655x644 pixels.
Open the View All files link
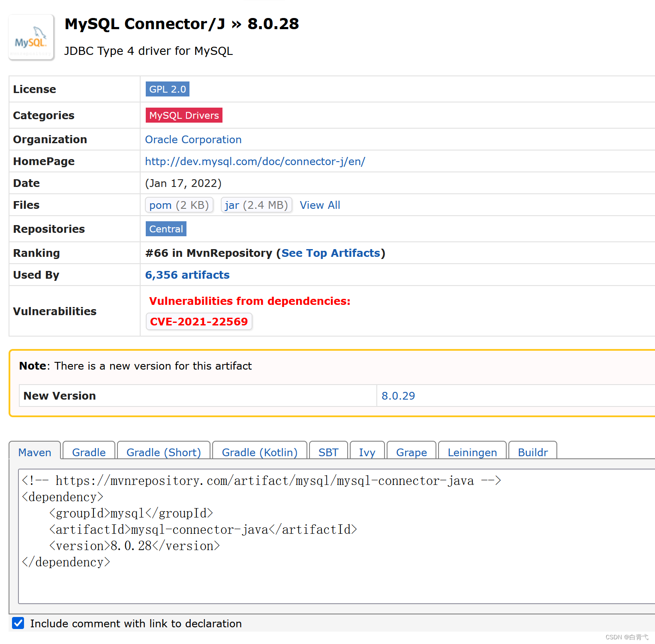(x=320, y=205)
